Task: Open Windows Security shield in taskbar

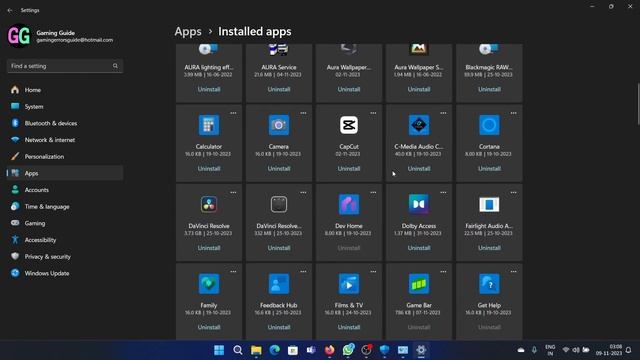Action: (x=384, y=350)
